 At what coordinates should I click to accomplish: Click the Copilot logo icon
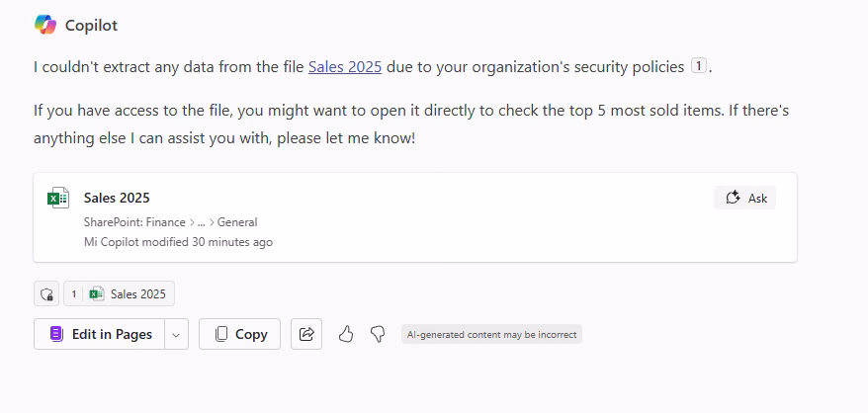(x=45, y=25)
